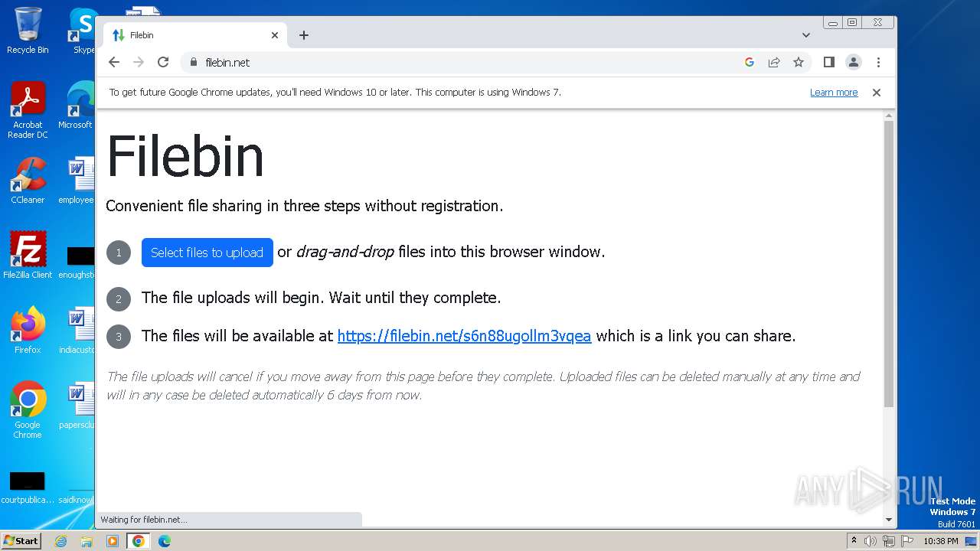
Task: Select papersclu Word document on desktop
Action: pos(77,406)
